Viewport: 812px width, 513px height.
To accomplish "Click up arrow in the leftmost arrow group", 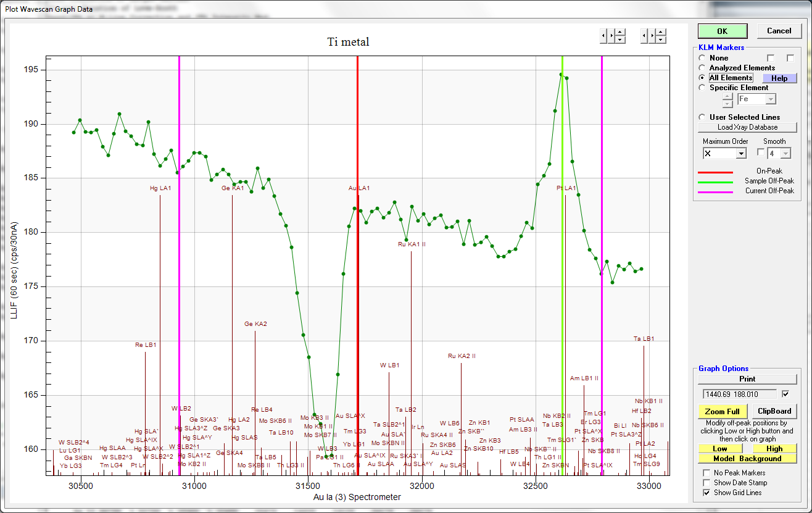I will tap(620, 33).
